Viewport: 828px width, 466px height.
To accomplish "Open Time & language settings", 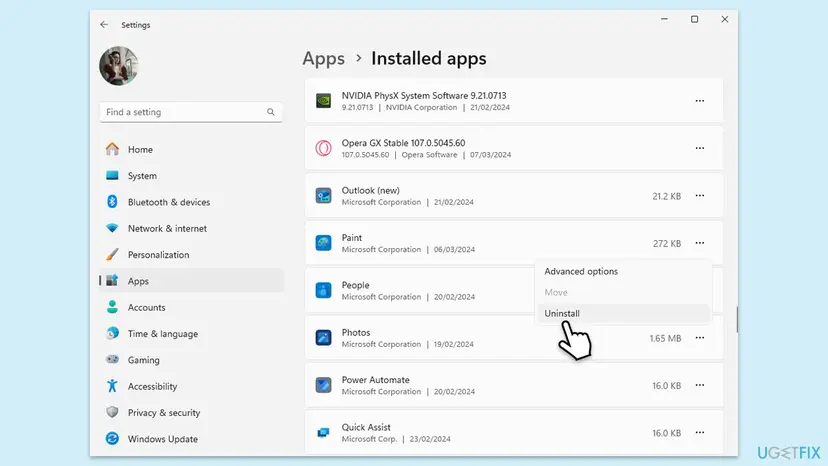I will click(x=191, y=334).
